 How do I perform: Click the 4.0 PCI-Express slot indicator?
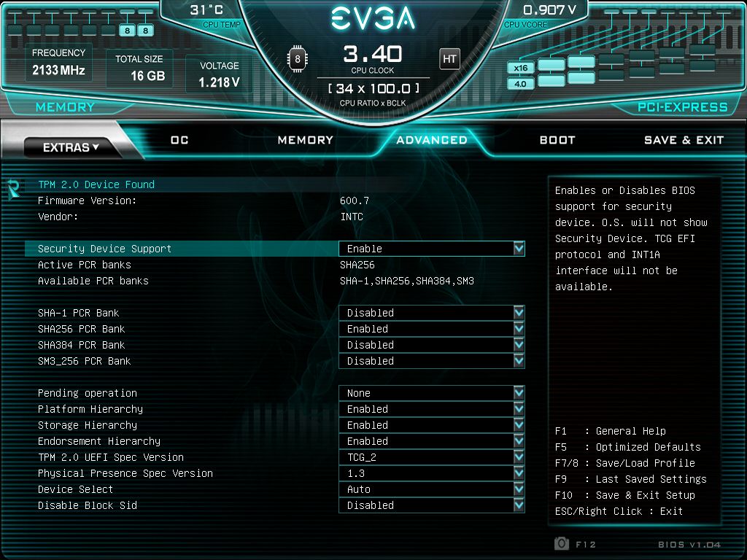pos(520,84)
